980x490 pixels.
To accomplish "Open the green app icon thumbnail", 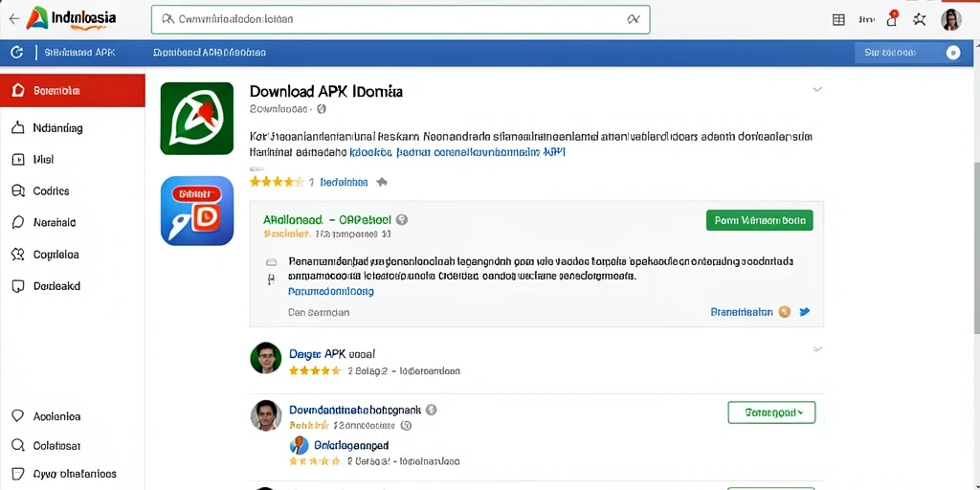I will 197,118.
